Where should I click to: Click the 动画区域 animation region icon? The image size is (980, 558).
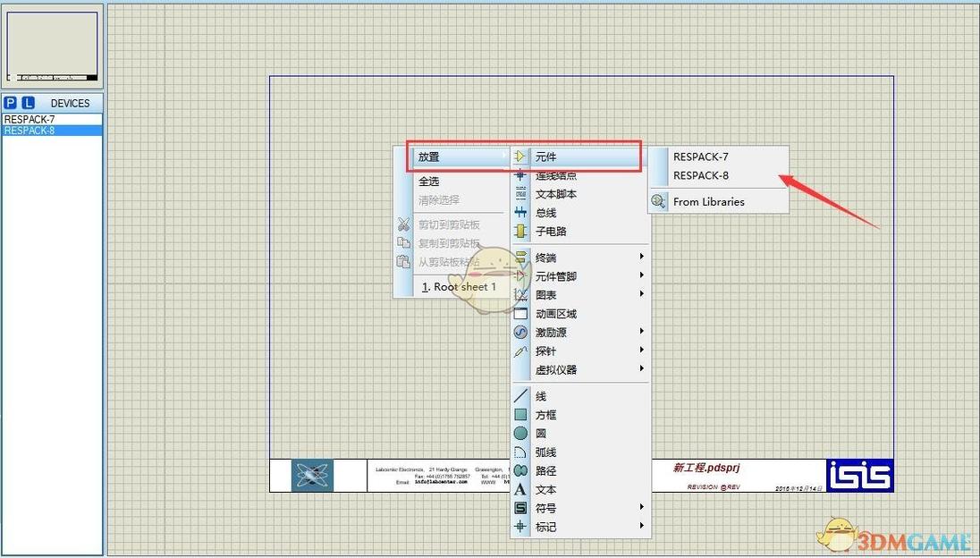[520, 313]
